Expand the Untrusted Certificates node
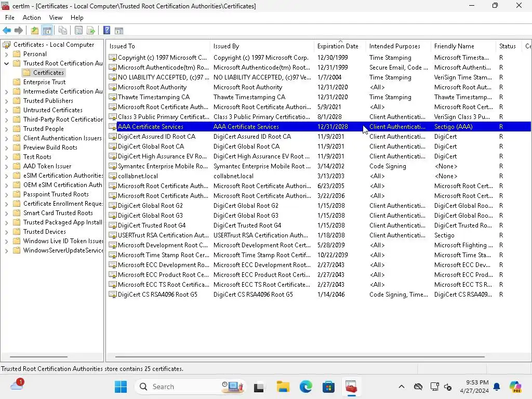532x399 pixels. click(6, 110)
